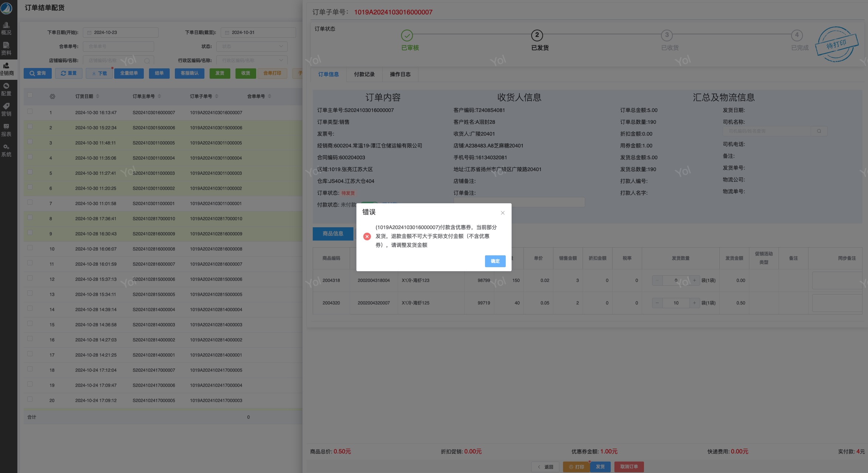The height and width of the screenshot is (473, 868).
Task: Click the red 取消订单 button
Action: (629, 467)
